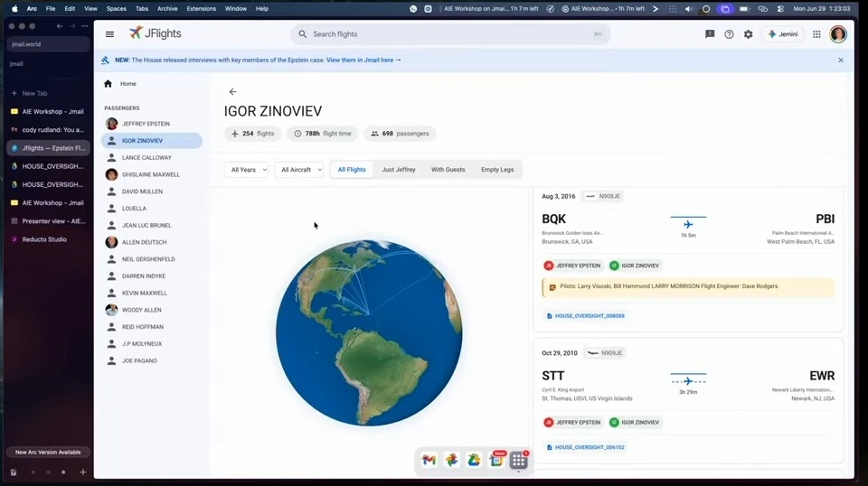Click the 698 passengers chip

[400, 134]
